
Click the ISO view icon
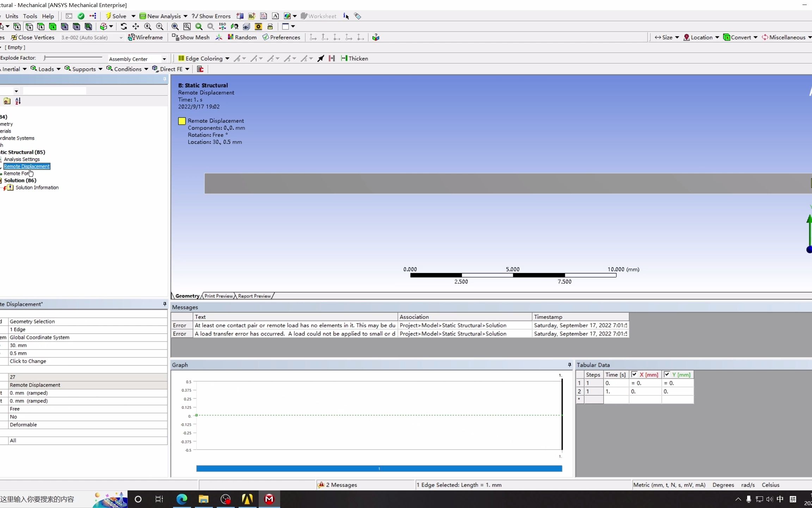222,26
